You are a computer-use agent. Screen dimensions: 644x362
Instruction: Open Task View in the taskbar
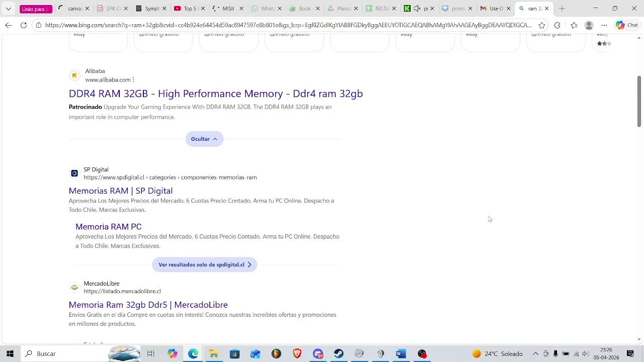pyautogui.click(x=151, y=354)
